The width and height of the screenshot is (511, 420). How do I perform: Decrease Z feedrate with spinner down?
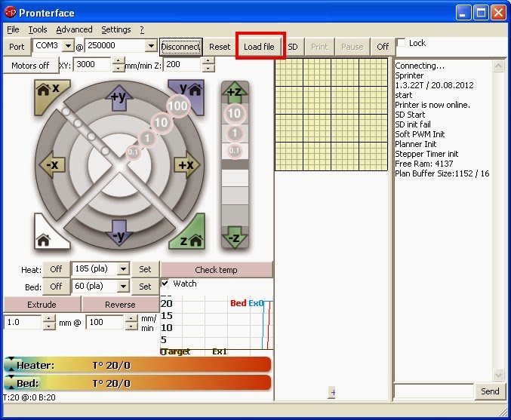(x=208, y=68)
